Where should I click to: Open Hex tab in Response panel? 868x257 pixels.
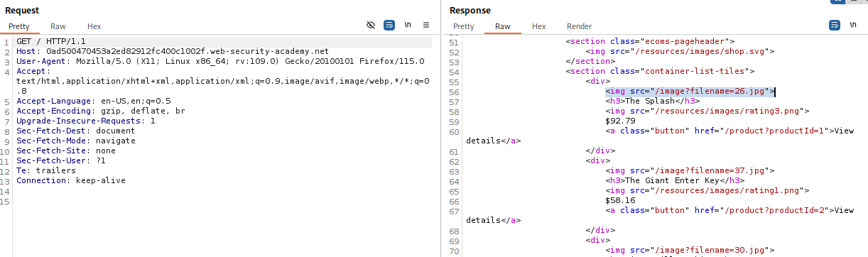tap(539, 26)
